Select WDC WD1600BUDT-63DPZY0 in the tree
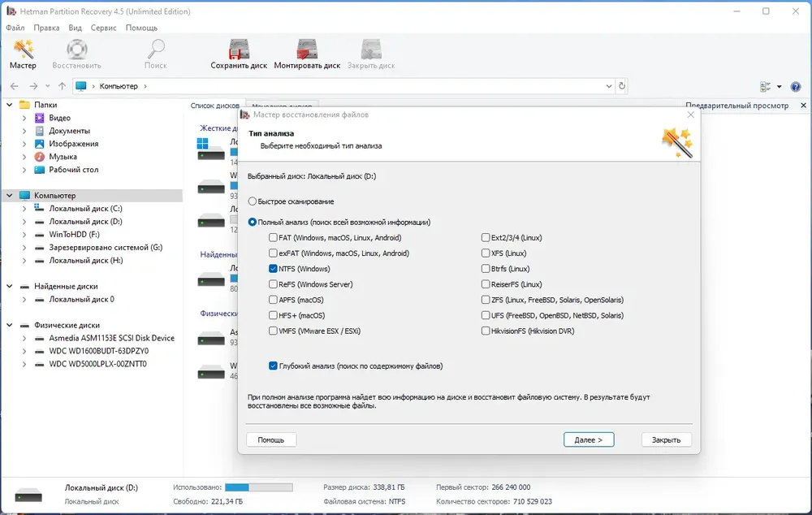Viewport: 812px width, 515px height. click(x=98, y=351)
